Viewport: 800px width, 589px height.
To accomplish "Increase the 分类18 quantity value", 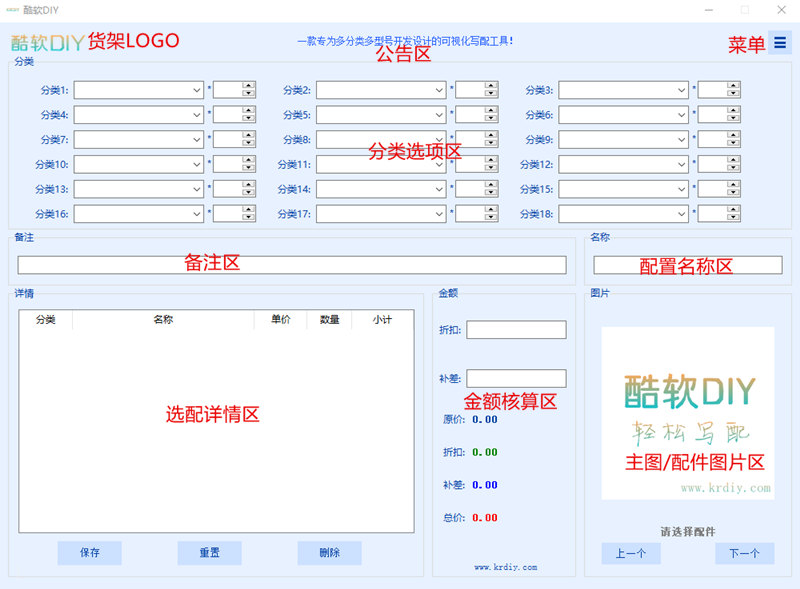I will [733, 210].
